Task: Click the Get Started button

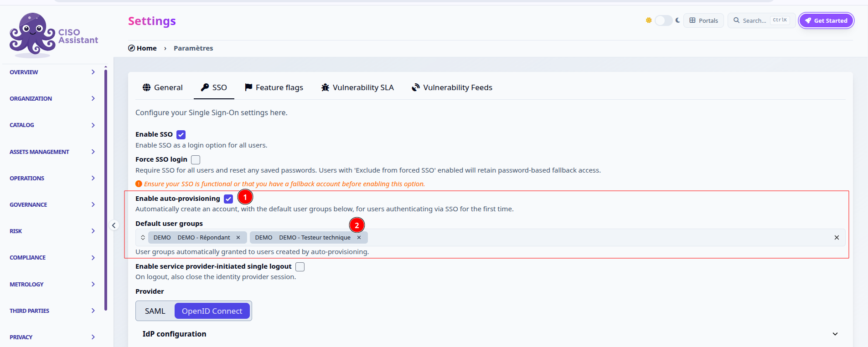Action: [x=826, y=20]
